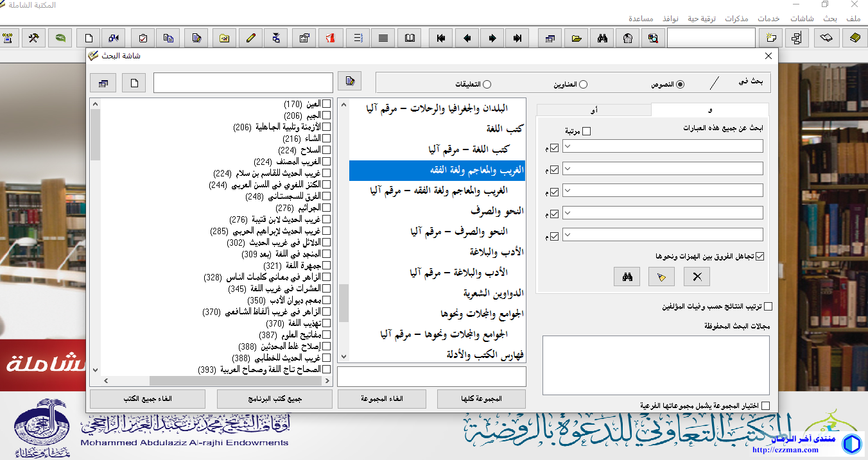Switch to the و tab
The image size is (868, 460).
point(710,110)
